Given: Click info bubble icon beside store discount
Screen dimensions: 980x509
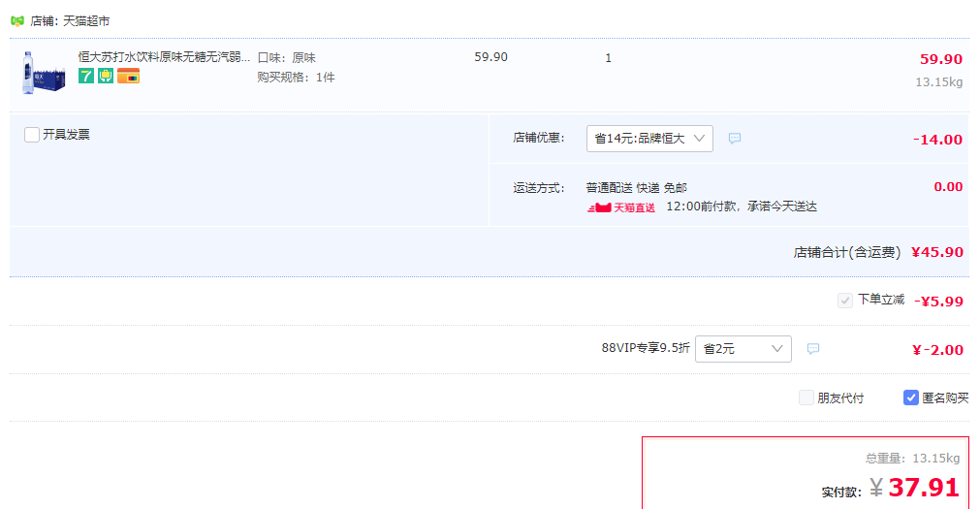Looking at the screenshot, I should (735, 139).
